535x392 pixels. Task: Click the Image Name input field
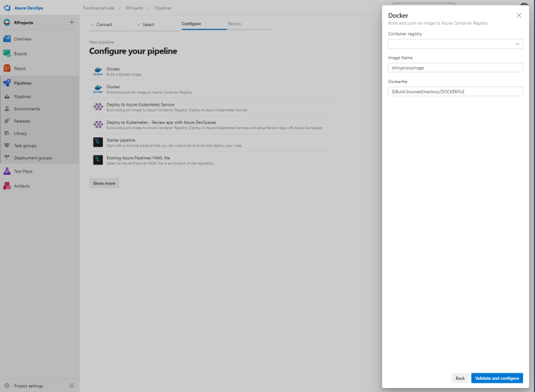pos(455,68)
